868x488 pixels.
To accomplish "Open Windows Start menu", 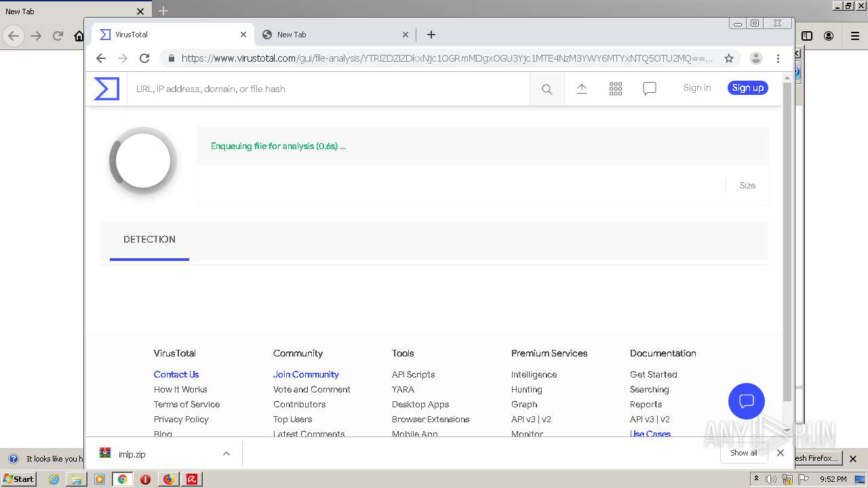I will pyautogui.click(x=18, y=479).
